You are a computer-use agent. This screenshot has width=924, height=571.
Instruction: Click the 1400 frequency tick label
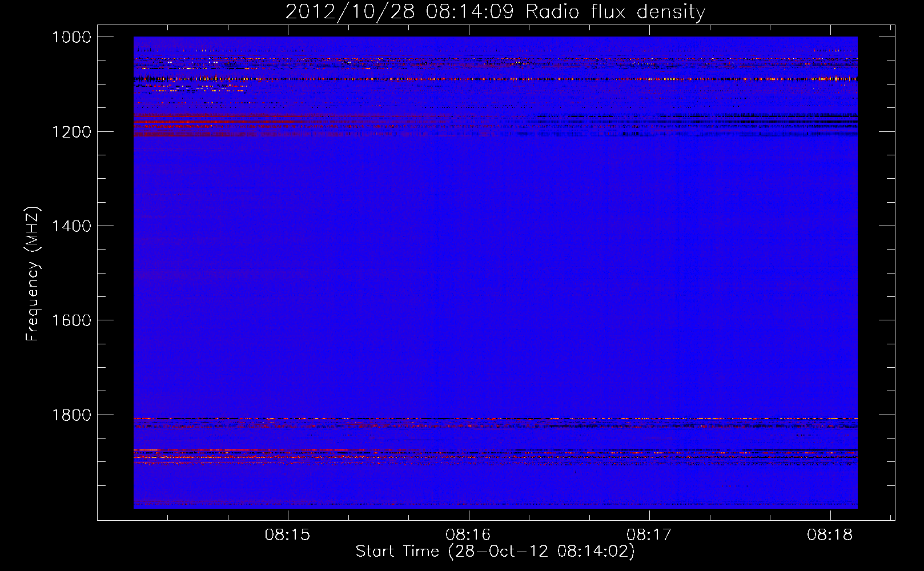(x=71, y=226)
